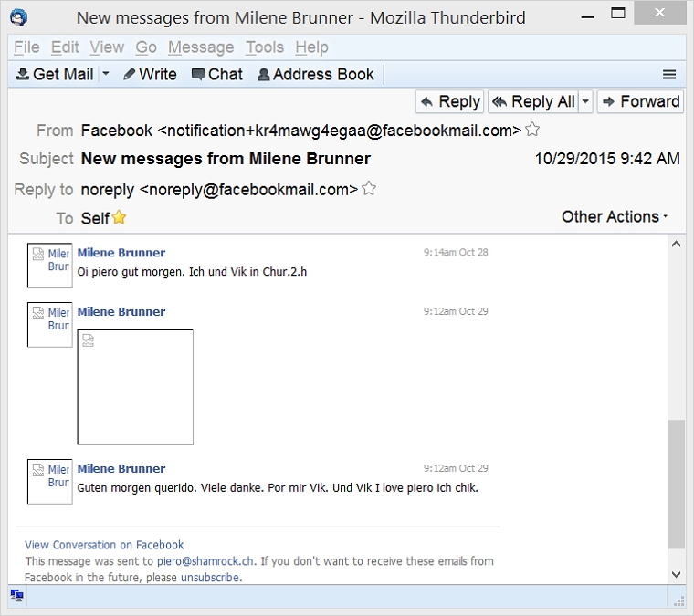694x616 pixels.
Task: Click the Reply All button
Action: (533, 101)
